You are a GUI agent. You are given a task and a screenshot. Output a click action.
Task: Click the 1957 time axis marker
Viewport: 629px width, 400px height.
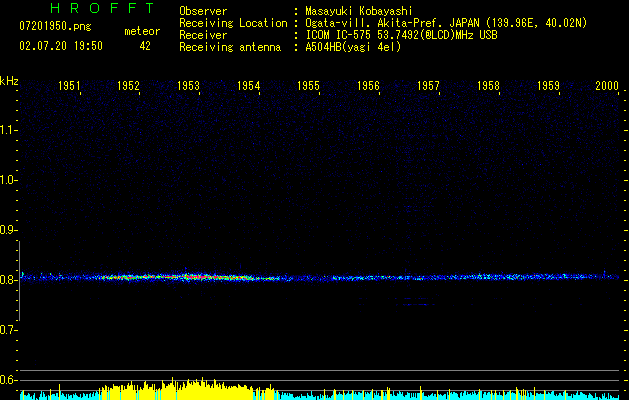point(428,85)
